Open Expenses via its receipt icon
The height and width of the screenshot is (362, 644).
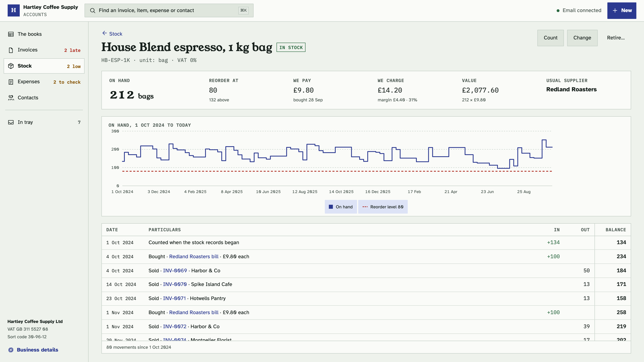[x=11, y=82]
